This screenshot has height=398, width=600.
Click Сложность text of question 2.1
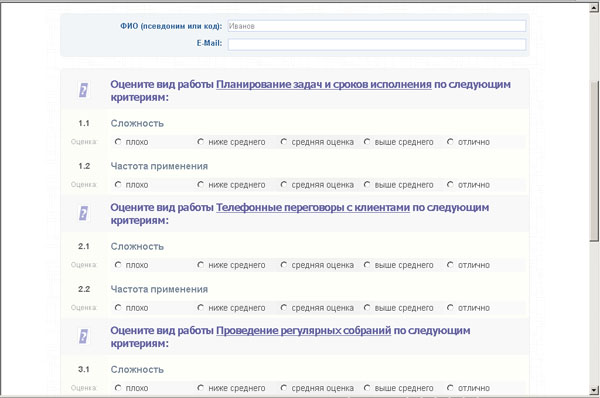(137, 246)
